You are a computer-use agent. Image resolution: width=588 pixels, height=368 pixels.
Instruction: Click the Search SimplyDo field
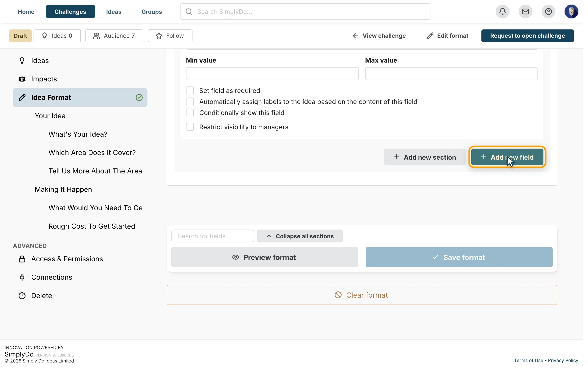(x=305, y=11)
